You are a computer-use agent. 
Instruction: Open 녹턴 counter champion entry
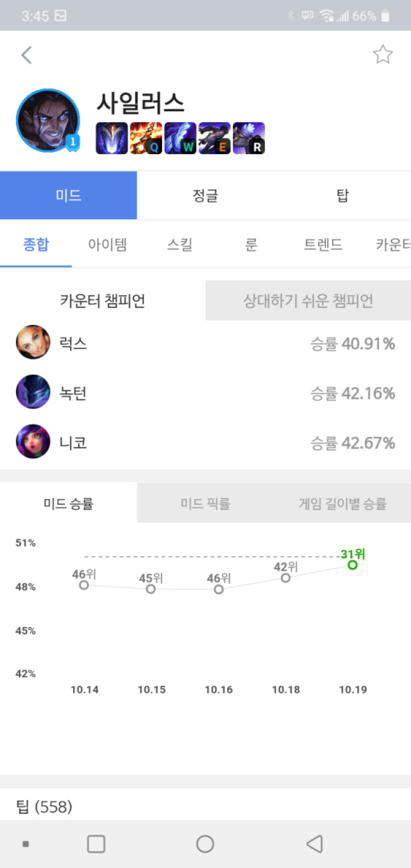click(205, 393)
